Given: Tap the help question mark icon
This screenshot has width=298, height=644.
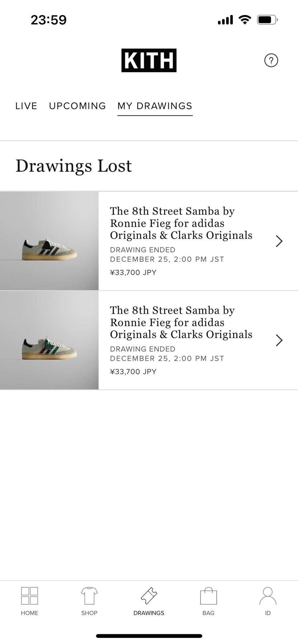Looking at the screenshot, I should tap(271, 60).
